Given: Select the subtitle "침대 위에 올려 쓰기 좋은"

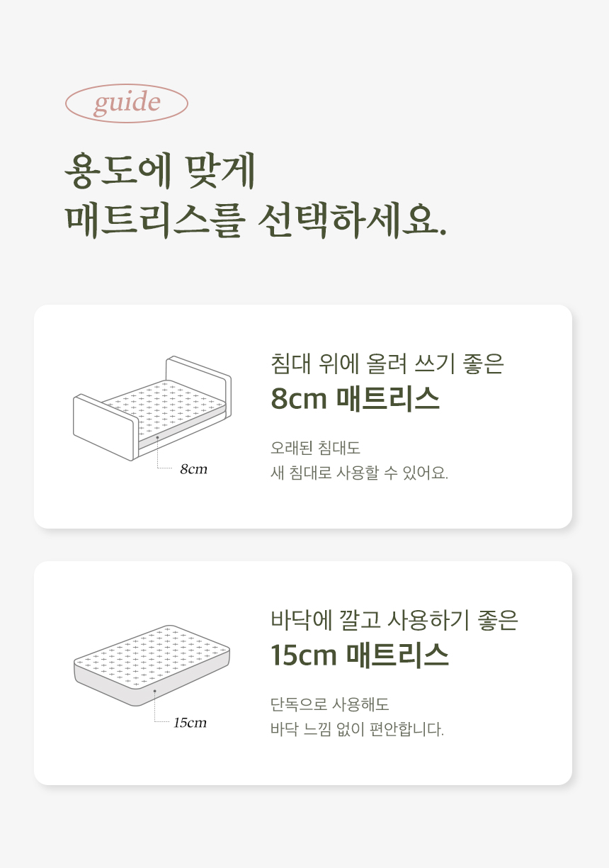Looking at the screenshot, I should click(x=387, y=364).
